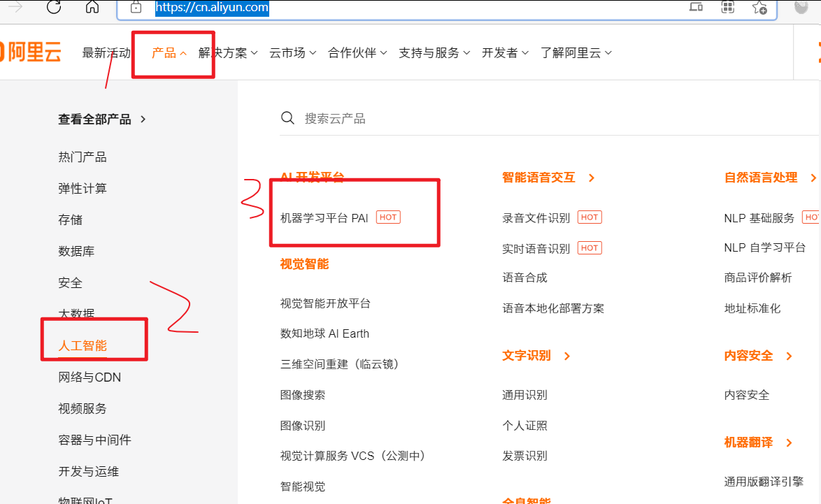Click the Aliyun logo
Image resolution: width=821 pixels, height=504 pixels.
(x=30, y=52)
